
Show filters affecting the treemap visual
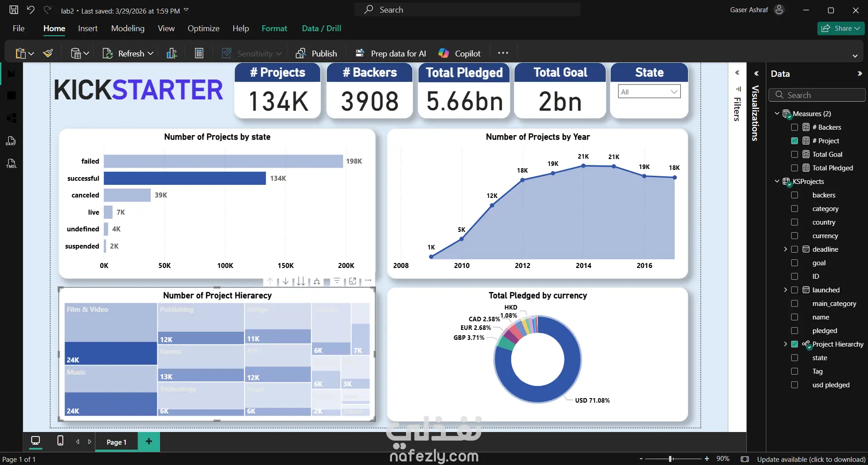[337, 281]
